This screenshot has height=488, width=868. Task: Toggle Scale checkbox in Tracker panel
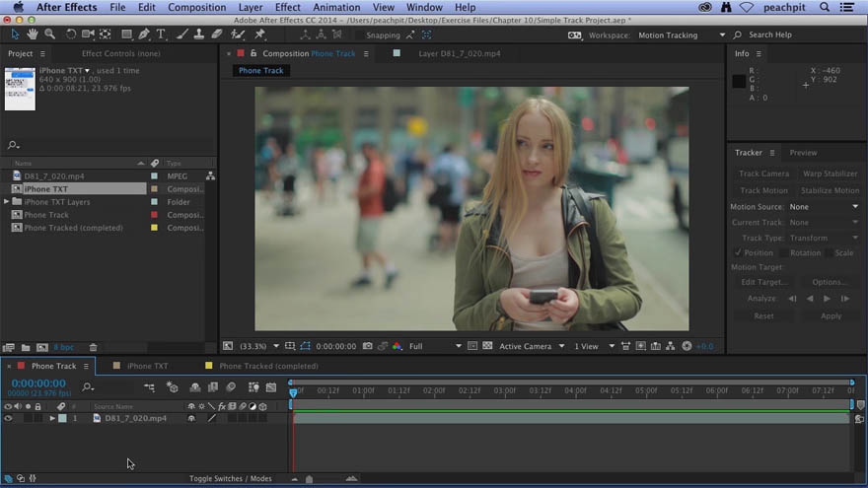click(x=829, y=252)
